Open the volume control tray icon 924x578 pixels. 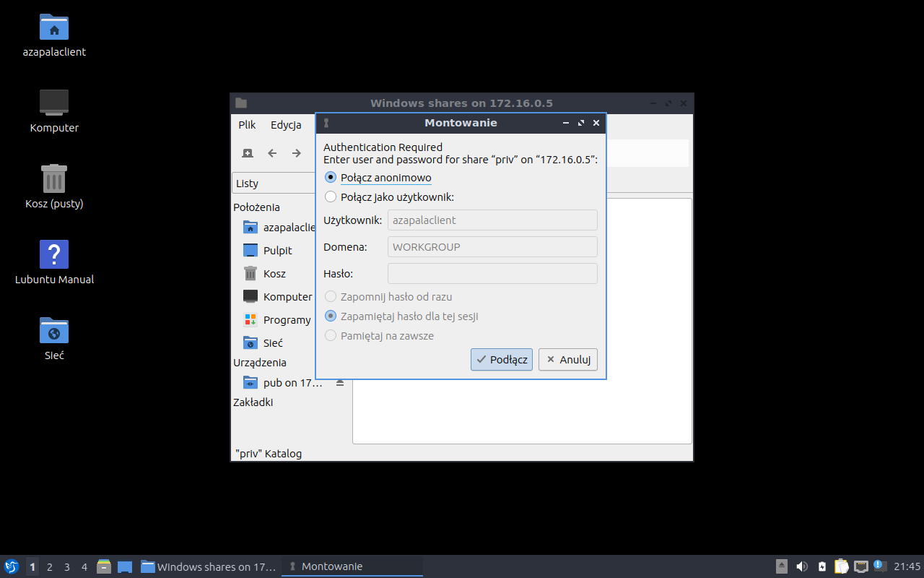pyautogui.click(x=802, y=566)
